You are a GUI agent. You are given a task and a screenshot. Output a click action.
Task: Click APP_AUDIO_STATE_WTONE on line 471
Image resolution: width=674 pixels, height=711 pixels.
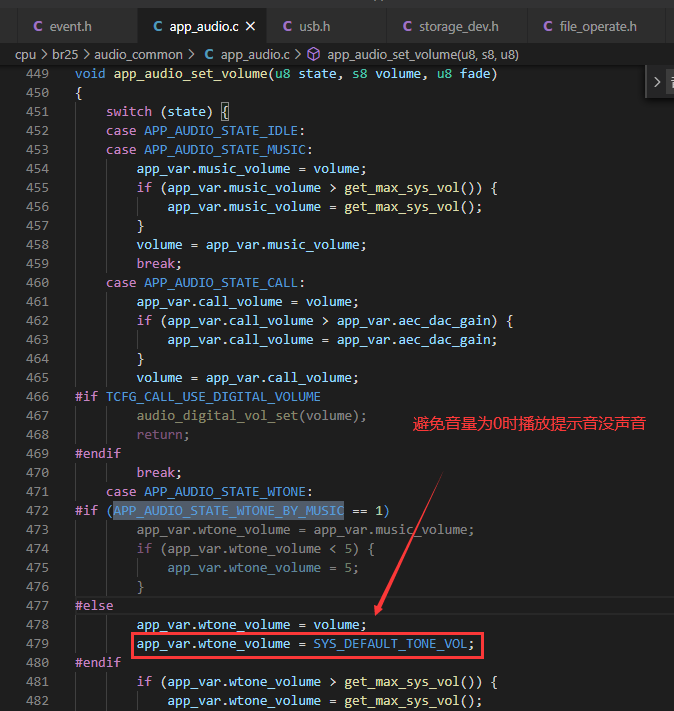[225, 492]
